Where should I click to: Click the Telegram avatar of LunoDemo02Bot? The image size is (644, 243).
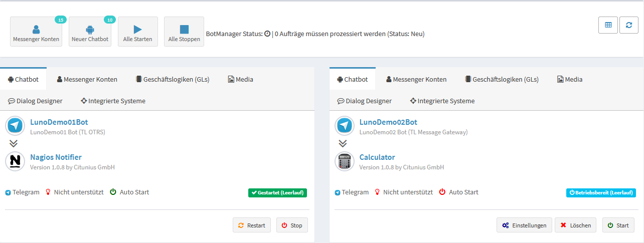point(345,126)
